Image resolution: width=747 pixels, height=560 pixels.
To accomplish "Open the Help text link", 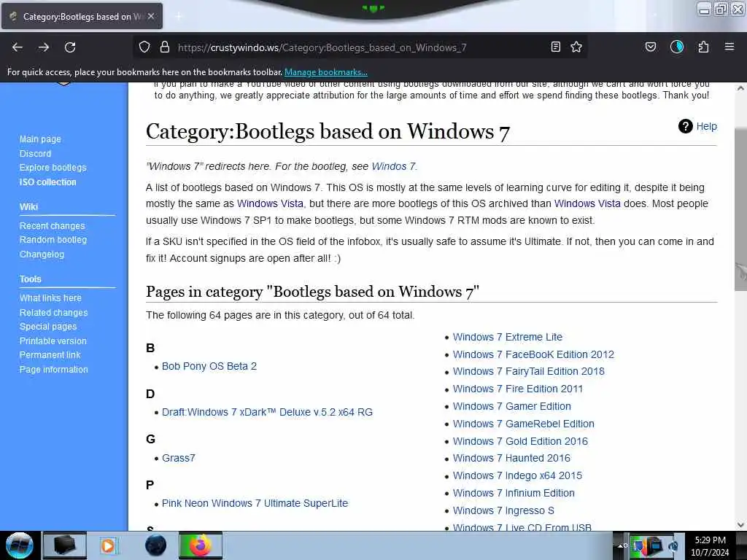I will pyautogui.click(x=706, y=126).
